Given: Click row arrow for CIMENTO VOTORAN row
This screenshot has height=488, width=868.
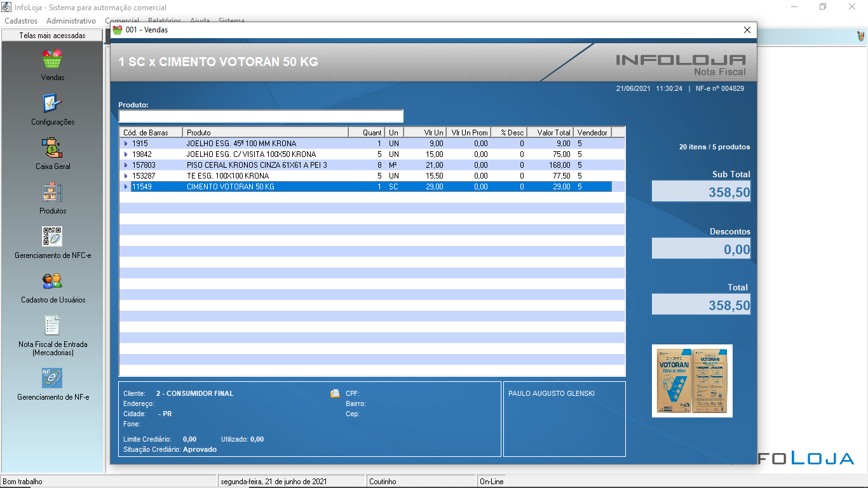Looking at the screenshot, I should click(x=126, y=187).
